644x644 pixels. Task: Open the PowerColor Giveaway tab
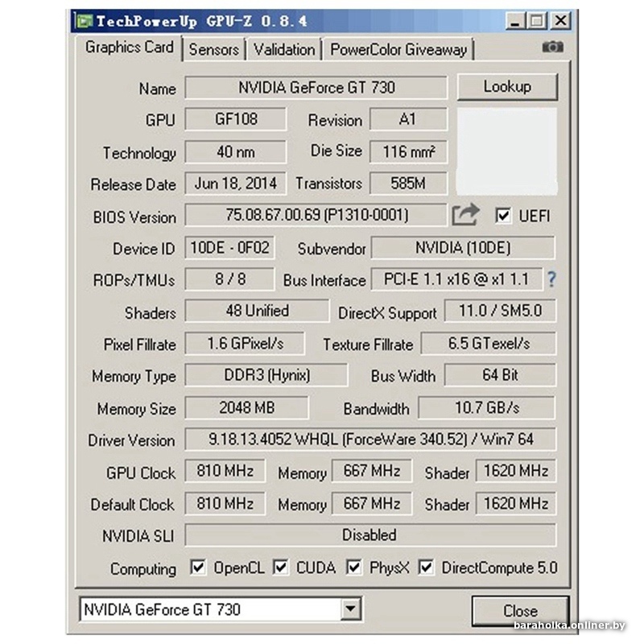(x=398, y=50)
